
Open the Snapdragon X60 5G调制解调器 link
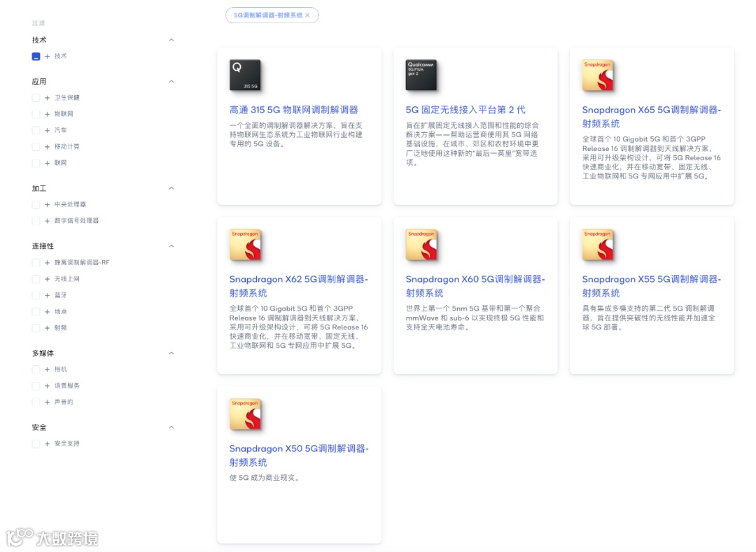coord(475,286)
